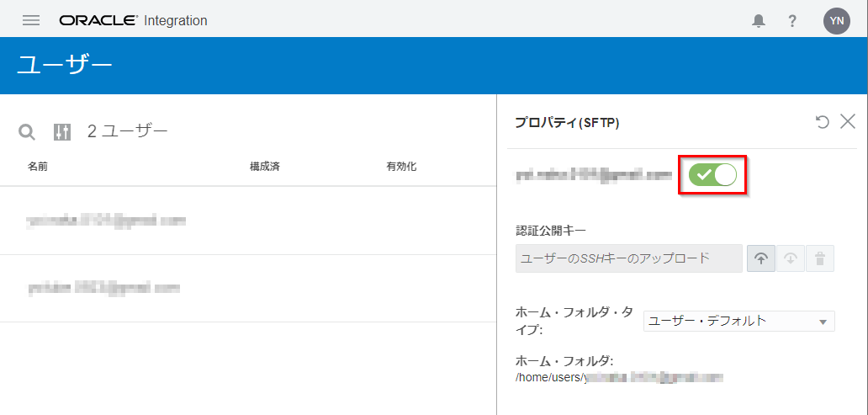Open the hamburger navigation menu
Viewport: 868px width, 415px height.
click(31, 20)
